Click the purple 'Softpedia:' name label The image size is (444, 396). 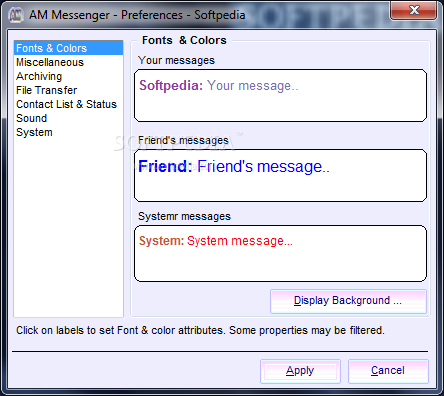(171, 86)
